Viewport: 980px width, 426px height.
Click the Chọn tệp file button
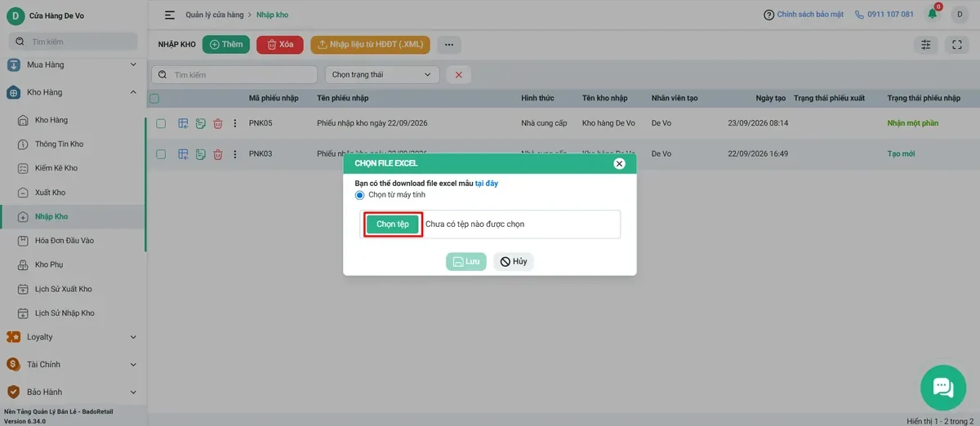click(x=393, y=224)
